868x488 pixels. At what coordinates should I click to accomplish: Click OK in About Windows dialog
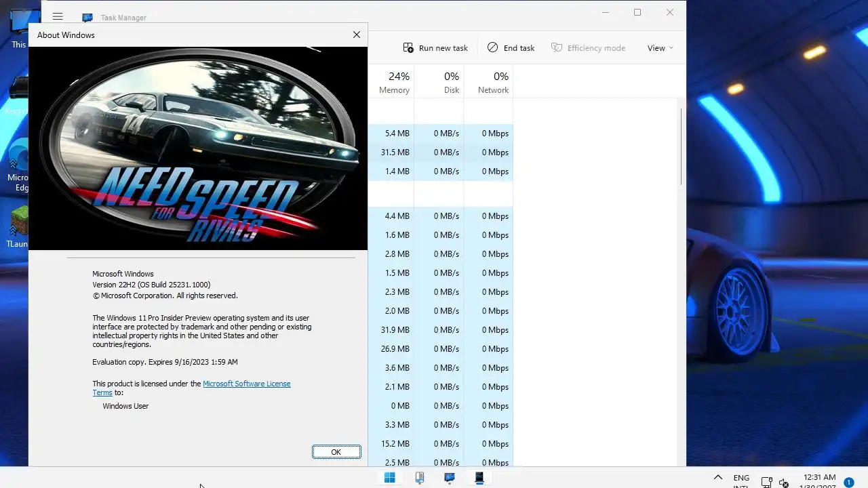(x=336, y=452)
